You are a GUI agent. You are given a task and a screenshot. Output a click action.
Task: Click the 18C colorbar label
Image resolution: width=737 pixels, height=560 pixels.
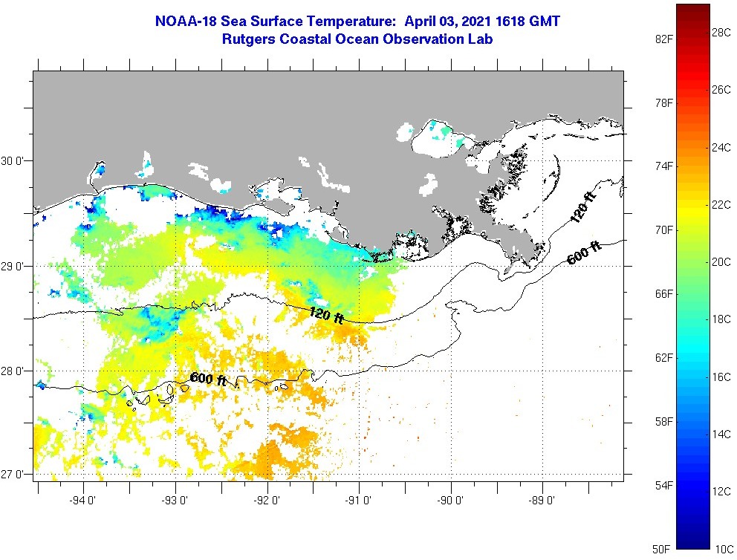pos(721,319)
